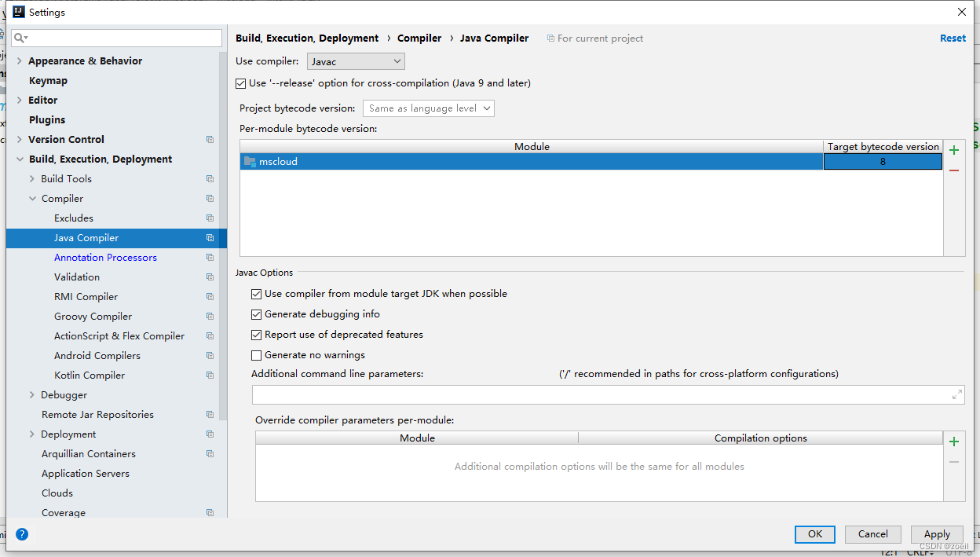Click the project-level icon beside Version Control
The width and height of the screenshot is (980, 557).
tap(210, 140)
